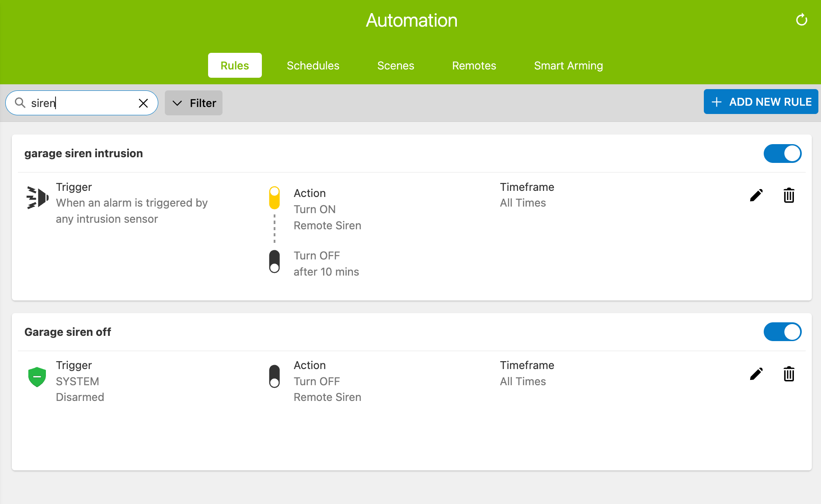Disable the garage siren intrusion rule toggle
Screen dimensions: 821x504
tap(782, 154)
